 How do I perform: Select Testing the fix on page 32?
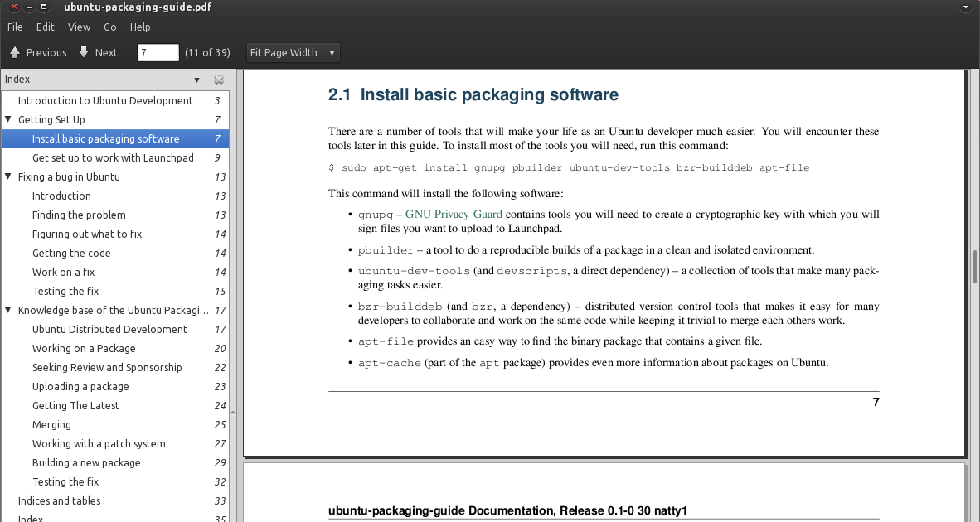(x=115, y=481)
